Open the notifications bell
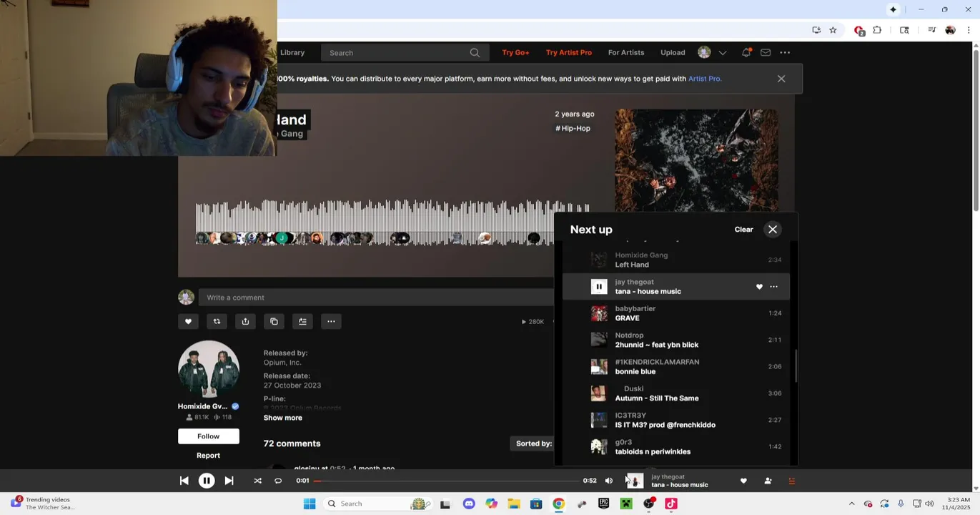 pos(746,52)
